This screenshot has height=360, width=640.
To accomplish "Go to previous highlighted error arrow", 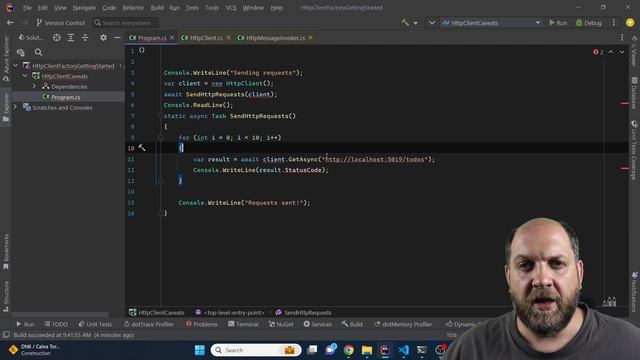I will click(x=611, y=52).
